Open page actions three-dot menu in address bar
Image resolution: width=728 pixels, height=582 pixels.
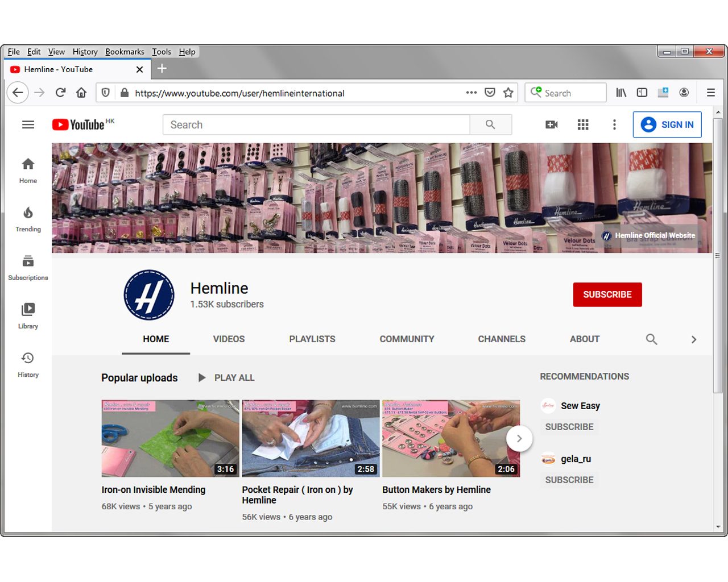tap(471, 93)
